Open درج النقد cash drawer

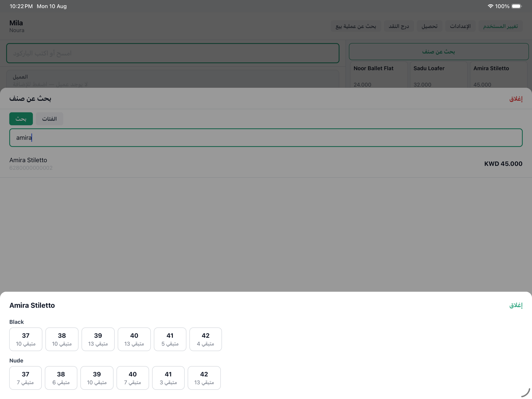[399, 26]
